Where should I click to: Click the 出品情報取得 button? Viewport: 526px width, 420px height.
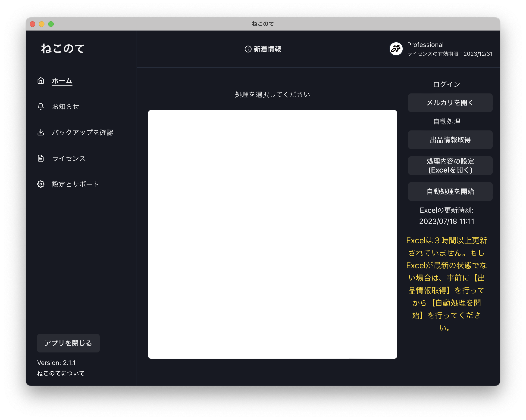(x=450, y=140)
